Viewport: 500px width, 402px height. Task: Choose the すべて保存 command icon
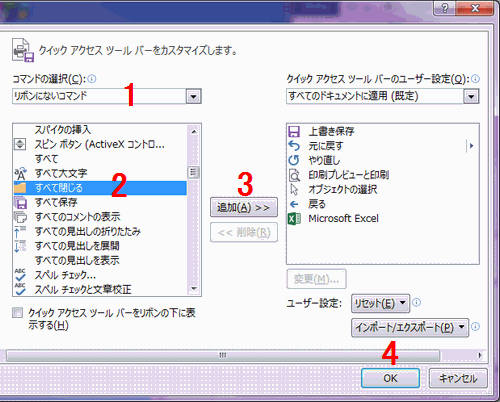click(20, 202)
